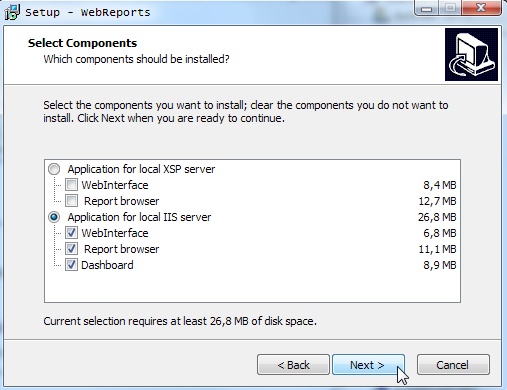Minimize the setup window
Screen dimensions: 507x390
(426, 8)
